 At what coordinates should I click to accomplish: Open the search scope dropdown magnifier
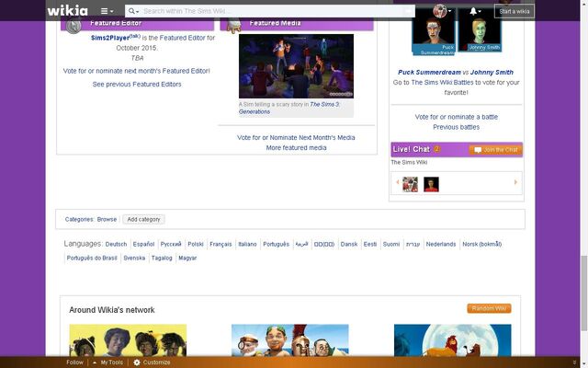tap(133, 11)
